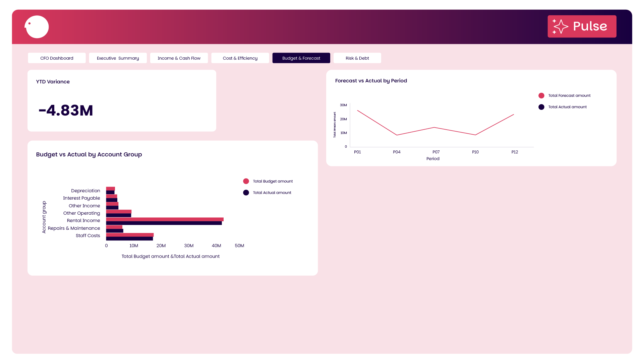This screenshot has width=644, height=362.
Task: Click the Depreciation axis label
Action: 85,191
